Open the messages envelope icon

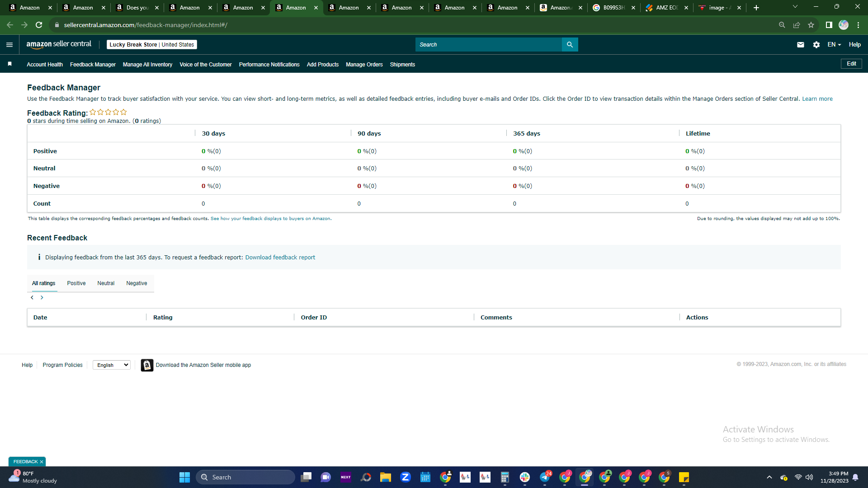click(x=801, y=45)
